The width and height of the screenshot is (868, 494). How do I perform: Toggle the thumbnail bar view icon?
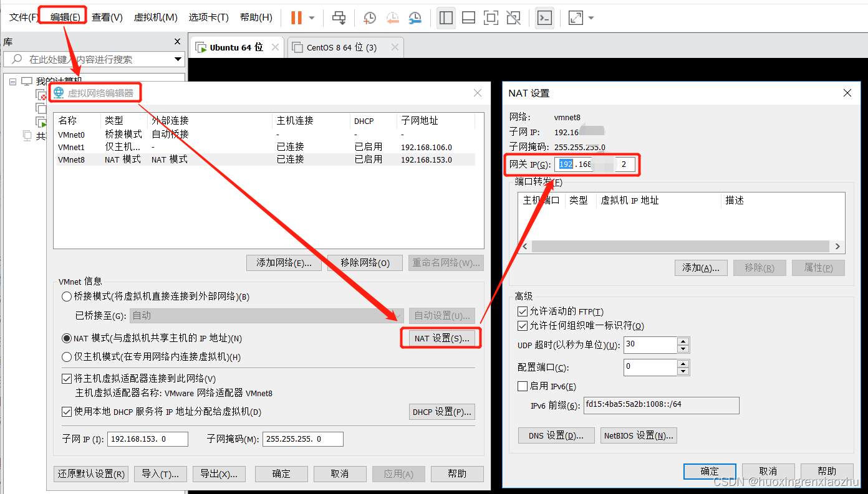[x=468, y=17]
